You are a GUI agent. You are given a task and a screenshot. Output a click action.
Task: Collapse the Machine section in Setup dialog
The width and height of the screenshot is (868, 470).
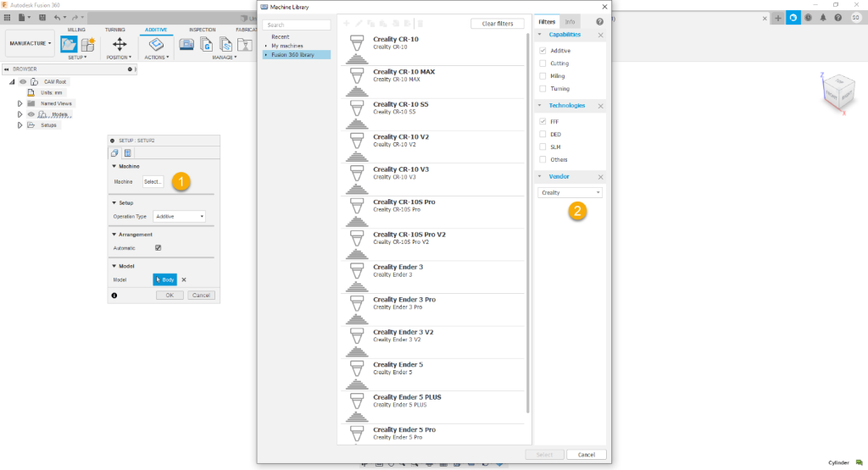(114, 166)
